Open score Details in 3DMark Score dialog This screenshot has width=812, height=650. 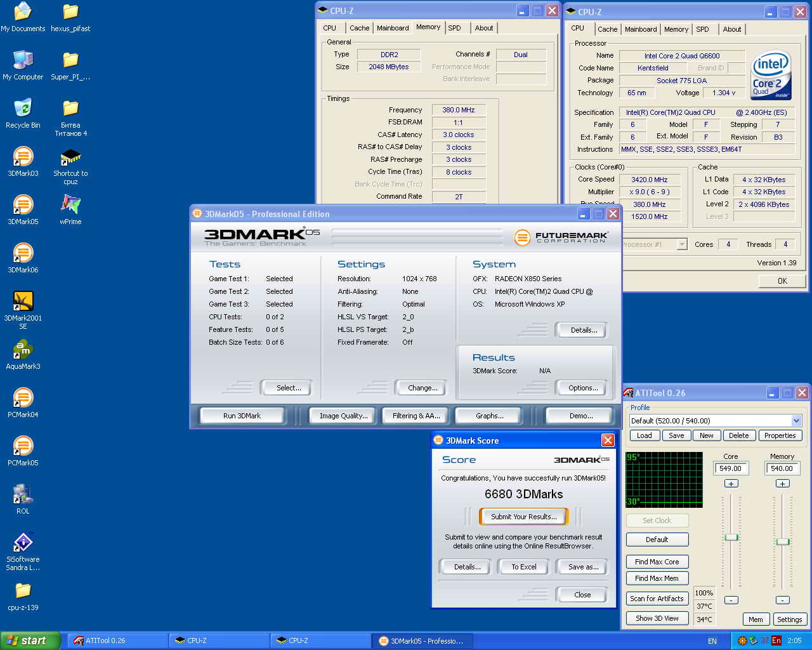point(467,567)
